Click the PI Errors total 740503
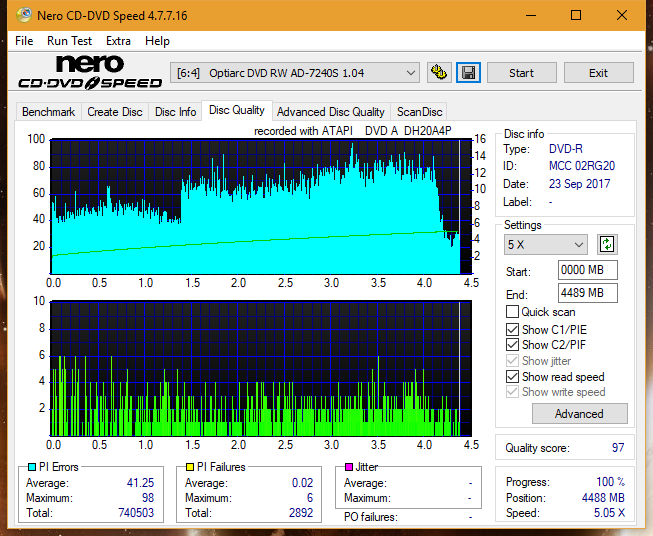Image resolution: width=653 pixels, height=536 pixels. click(x=136, y=513)
